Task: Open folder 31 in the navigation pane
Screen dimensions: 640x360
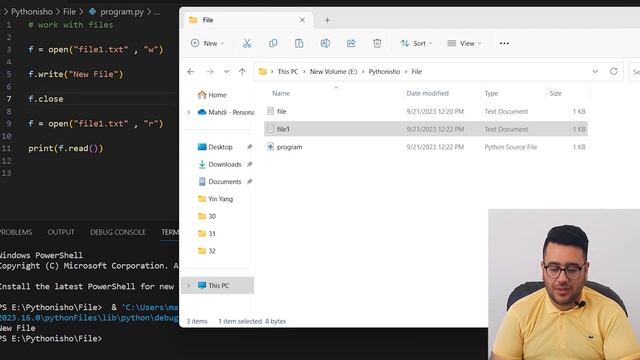Action: pyautogui.click(x=207, y=234)
